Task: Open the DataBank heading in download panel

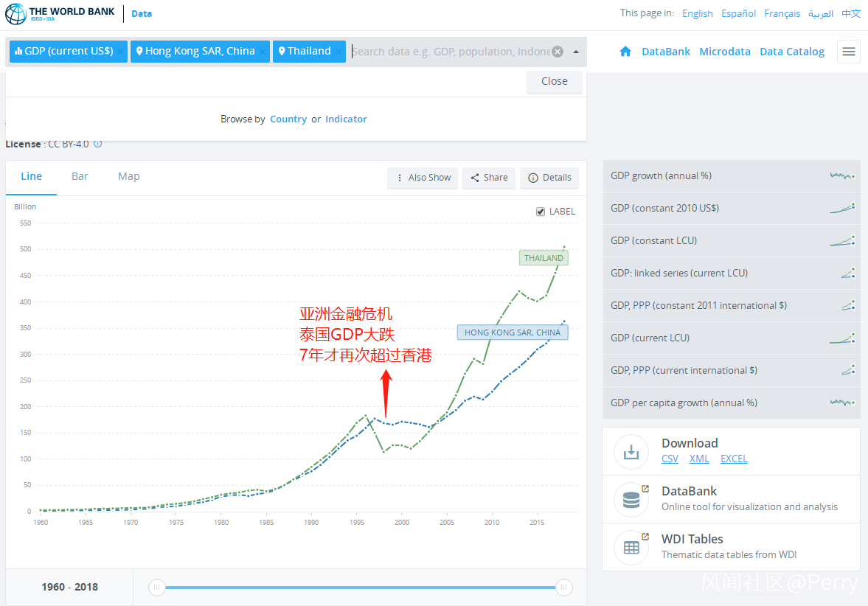Action: (x=689, y=492)
